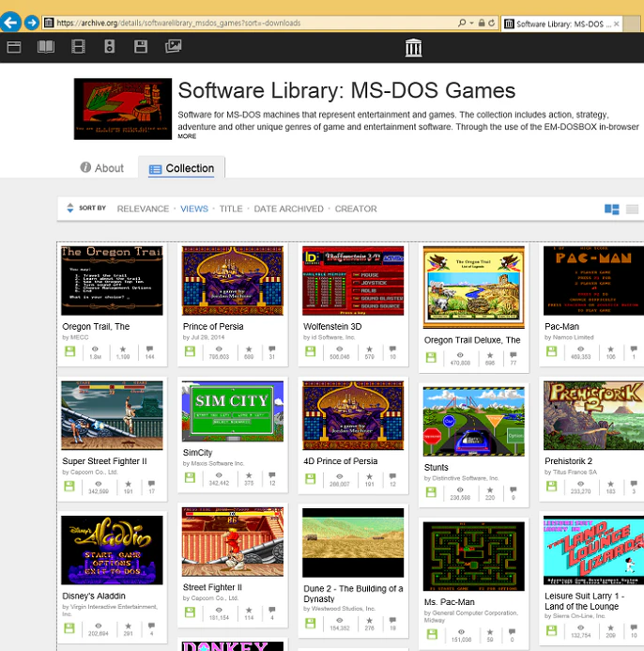Screen dimensions: 644x651
Task: Click the favorites star on Disney's Aladdin card
Action: 129,626
